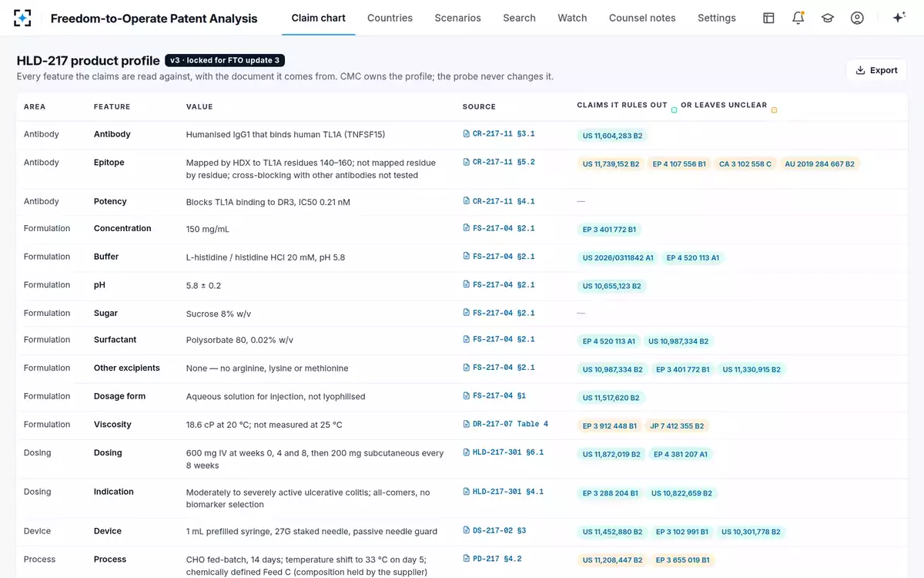Open EP 4 520 113 A1 in Buffer row
Screen dimensions: 924x578
point(693,258)
